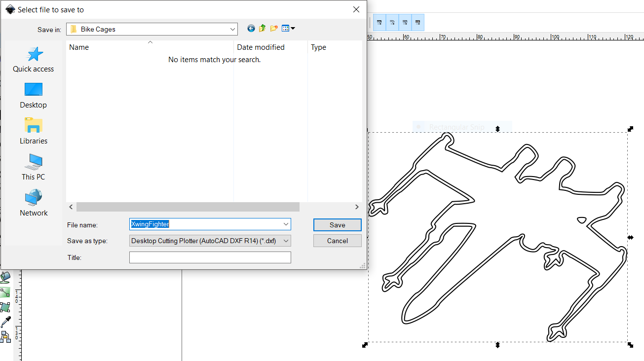Click the dialog resize grip corner
This screenshot has width=644, height=361.
point(363,266)
